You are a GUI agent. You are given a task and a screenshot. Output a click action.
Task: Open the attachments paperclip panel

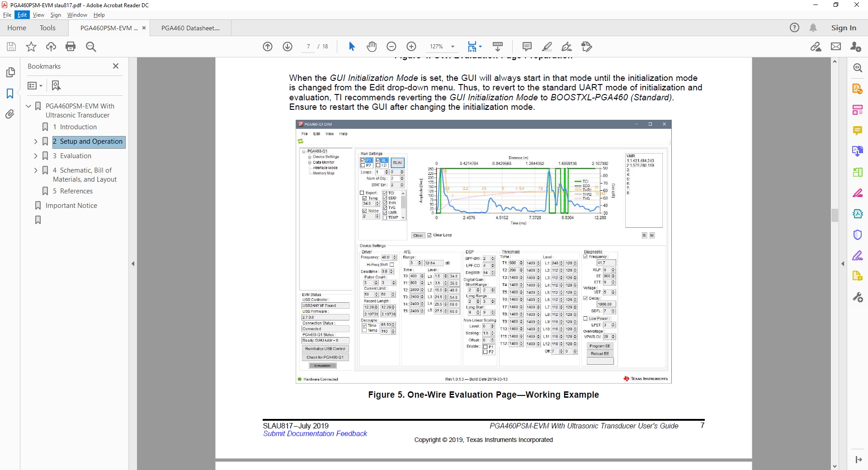(10, 114)
